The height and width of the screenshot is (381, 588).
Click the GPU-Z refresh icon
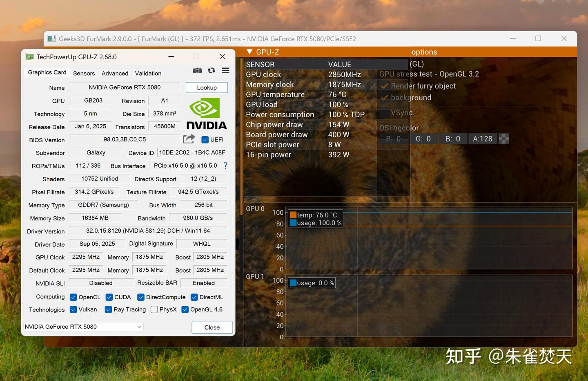point(212,71)
